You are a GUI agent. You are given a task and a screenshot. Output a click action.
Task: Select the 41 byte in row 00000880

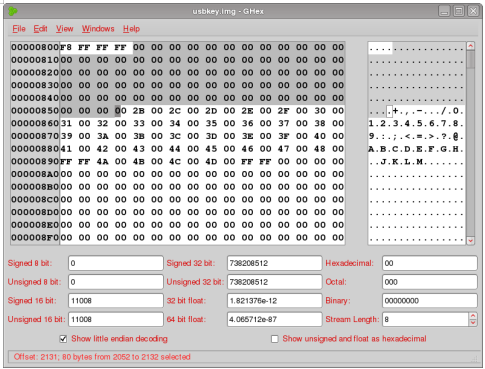point(66,149)
